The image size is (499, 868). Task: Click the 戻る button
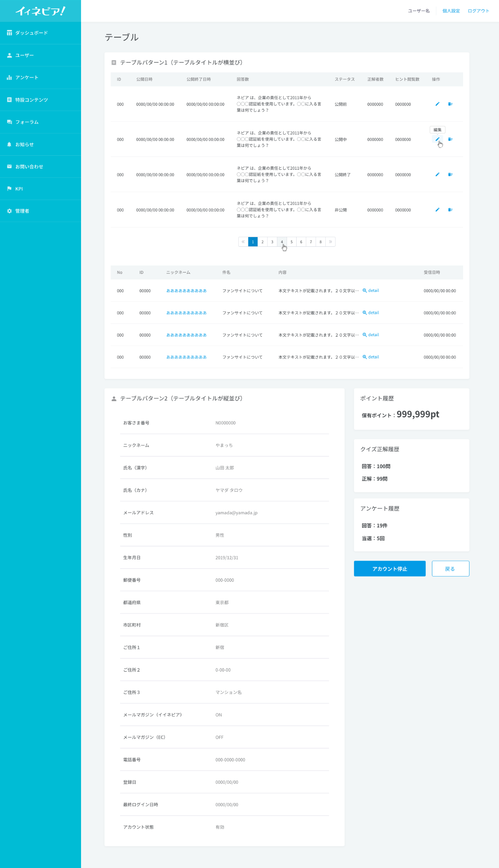tap(450, 569)
